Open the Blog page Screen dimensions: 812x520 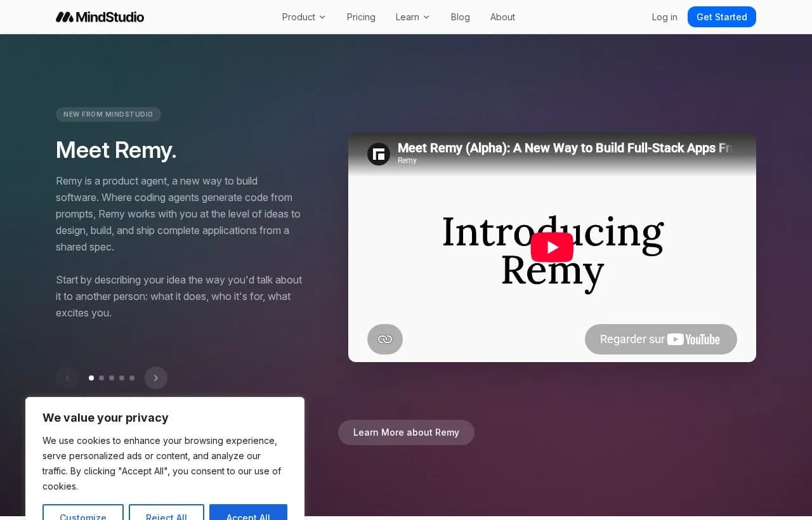(461, 17)
